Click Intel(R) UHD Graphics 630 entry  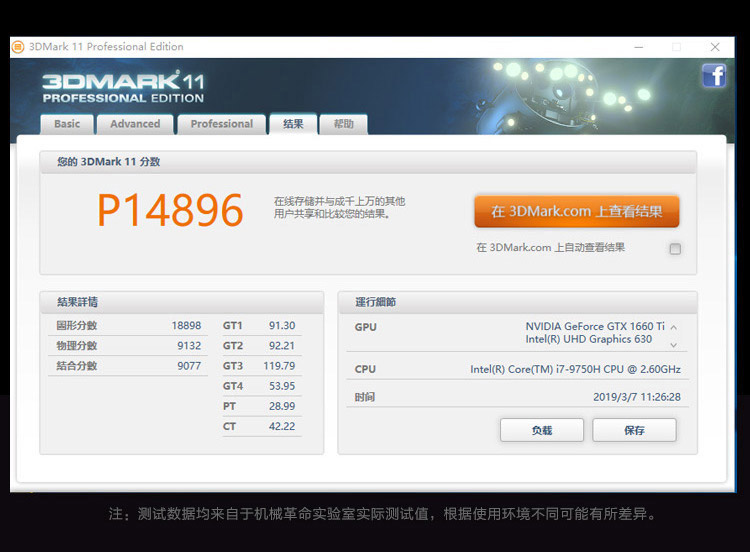(x=588, y=339)
